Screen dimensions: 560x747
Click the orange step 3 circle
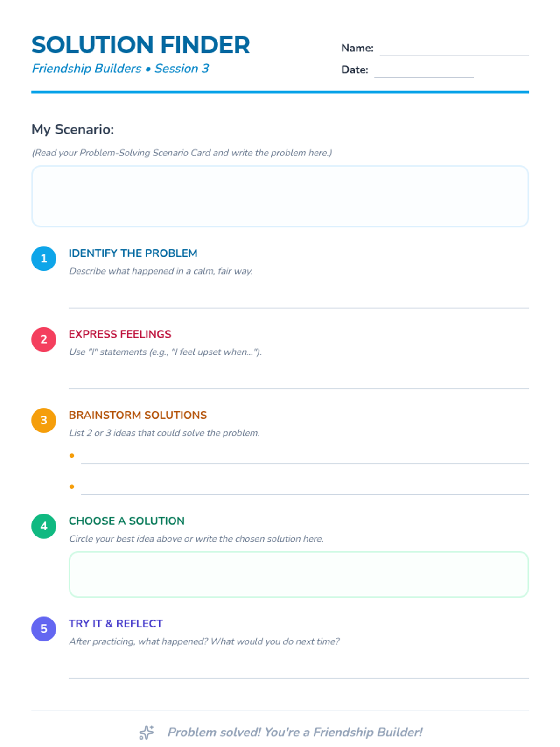coord(44,420)
